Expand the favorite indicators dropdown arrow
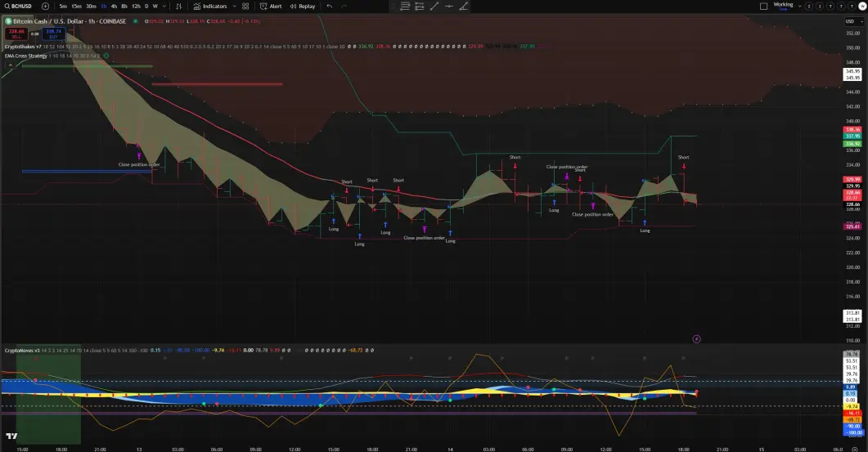 (234, 6)
